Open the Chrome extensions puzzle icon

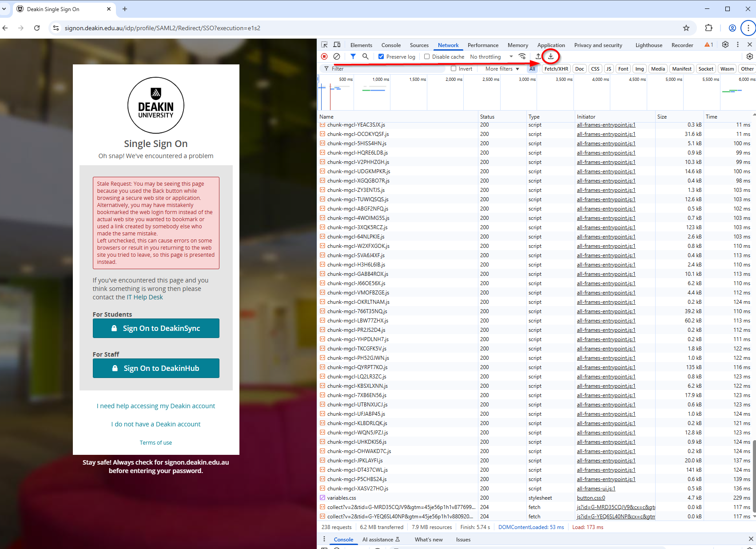tap(708, 28)
